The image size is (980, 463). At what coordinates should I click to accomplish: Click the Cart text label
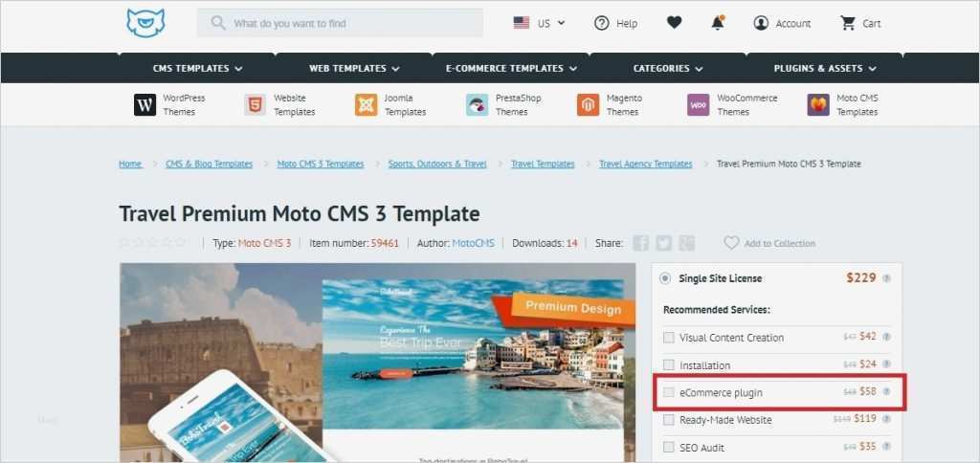(872, 24)
